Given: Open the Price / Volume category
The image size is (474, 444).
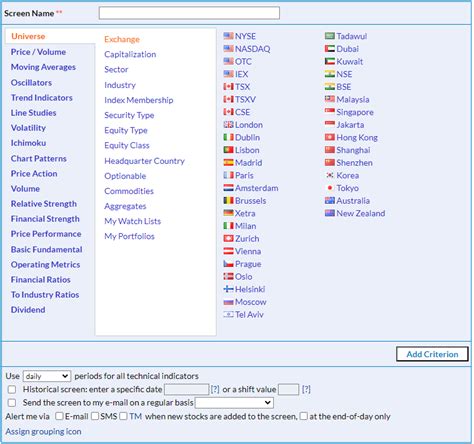Looking at the screenshot, I should (x=38, y=52).
